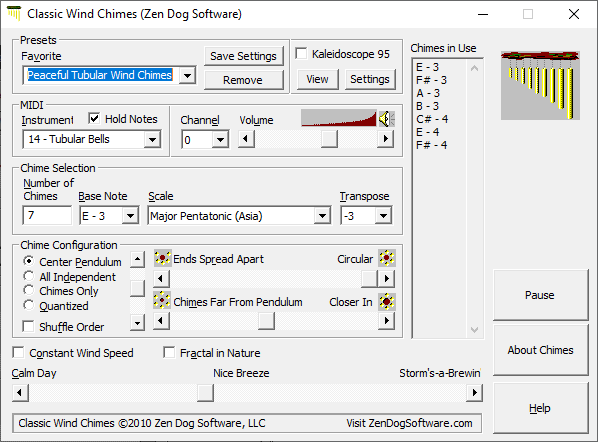Click the Closer In icon
598x442 pixels.
click(x=386, y=302)
